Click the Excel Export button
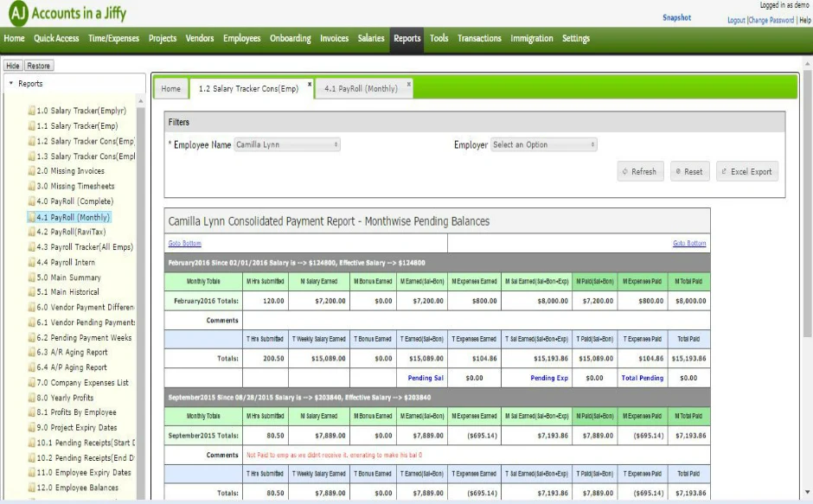Screen dimensions: 813x504 [747, 172]
